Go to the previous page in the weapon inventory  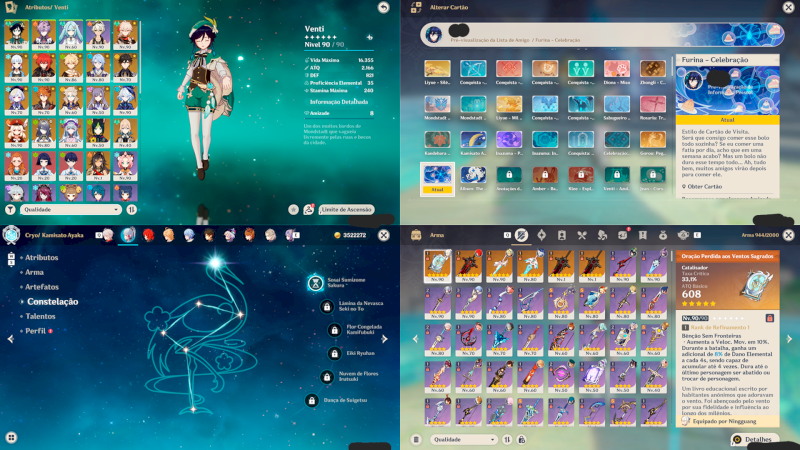(x=415, y=339)
